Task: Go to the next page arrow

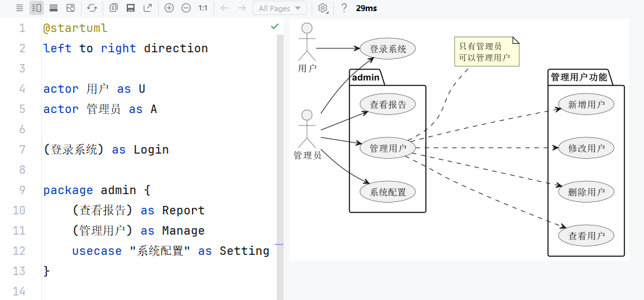Action: coord(242,8)
